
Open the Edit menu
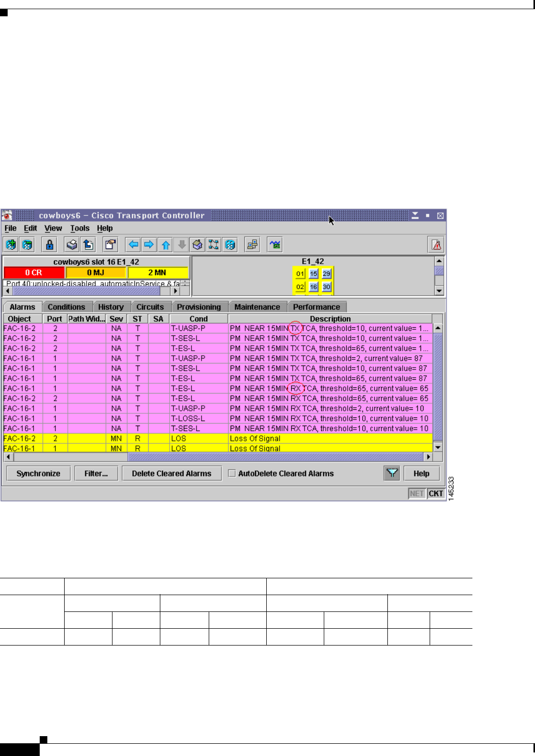tap(31, 228)
